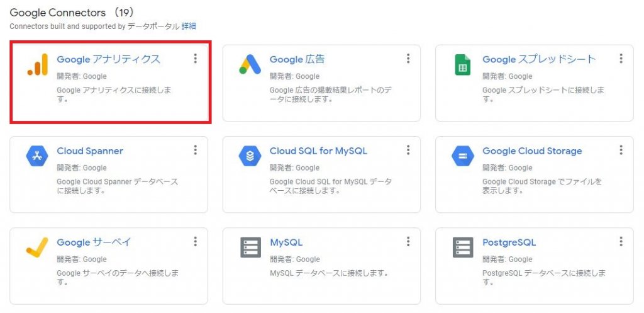This screenshot has width=644, height=313.
Task: Click the Cloud Spanner hexagon icon
Action: pyautogui.click(x=37, y=156)
